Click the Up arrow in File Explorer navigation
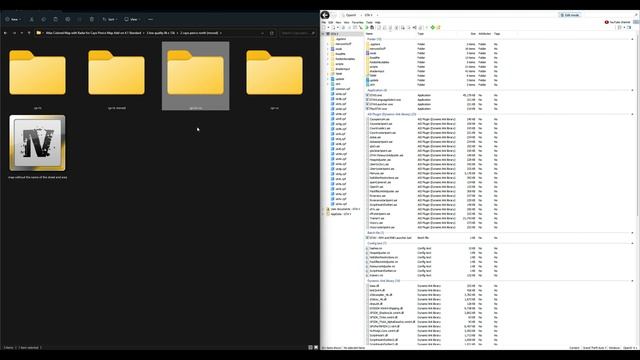Image resolution: width=640 pixels, height=360 pixels. [29, 33]
